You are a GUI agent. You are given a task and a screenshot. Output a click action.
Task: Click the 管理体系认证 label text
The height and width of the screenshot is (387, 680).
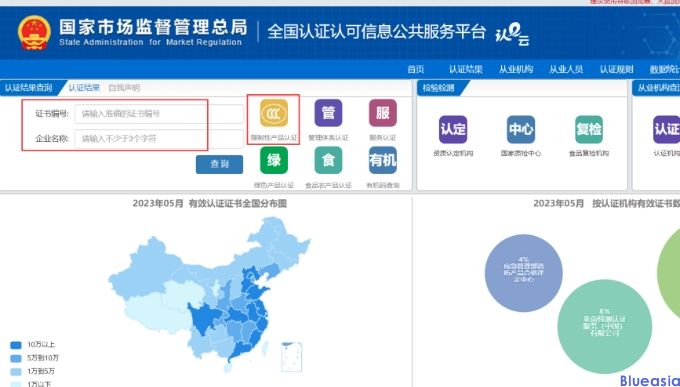pyautogui.click(x=328, y=138)
